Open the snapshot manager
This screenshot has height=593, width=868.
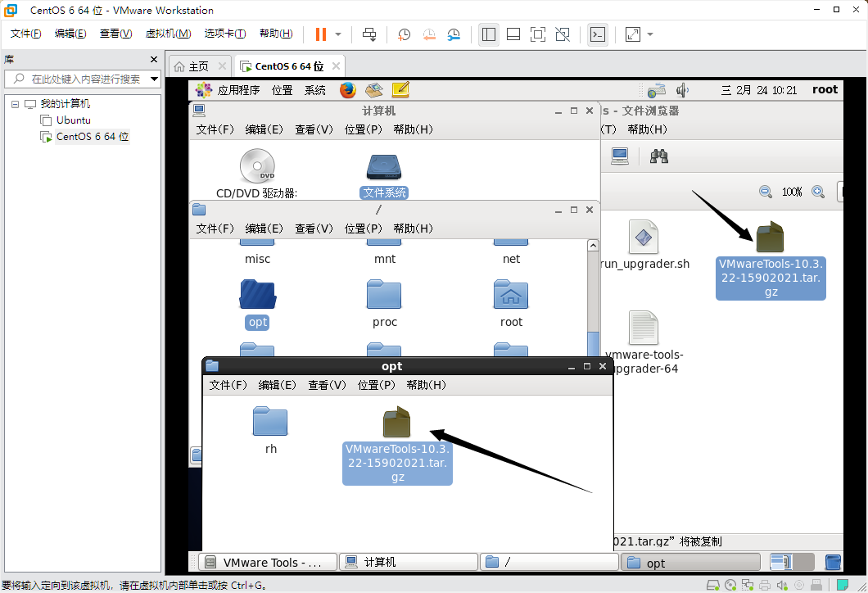coord(454,34)
